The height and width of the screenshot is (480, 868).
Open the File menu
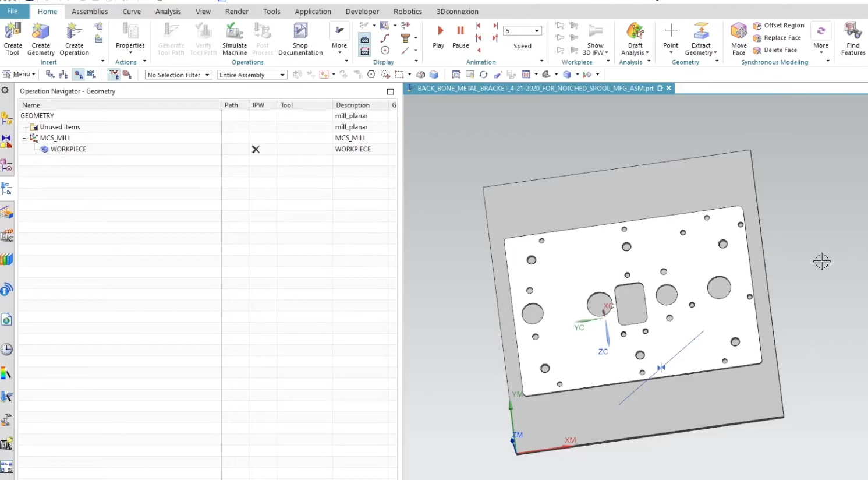coord(12,11)
